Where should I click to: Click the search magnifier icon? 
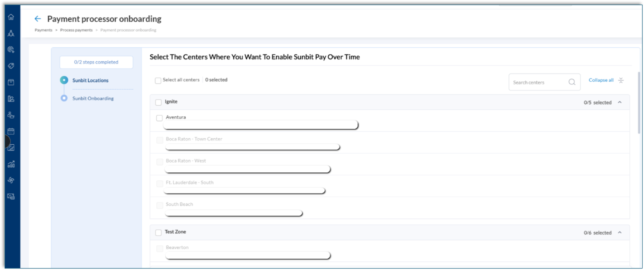coord(572,82)
